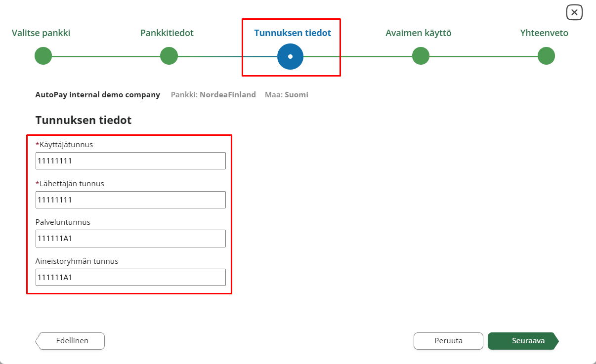596x364 pixels.
Task: Open the Valitse pankki step label
Action: coord(41,33)
